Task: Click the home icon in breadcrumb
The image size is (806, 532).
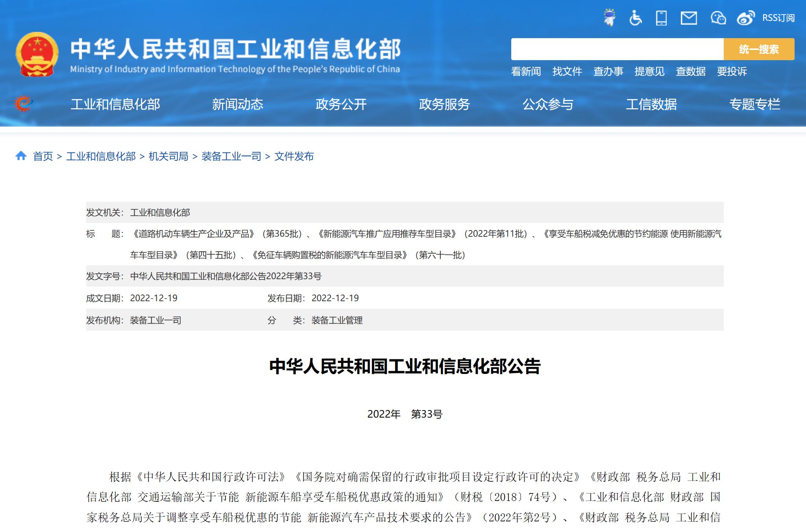Action: (x=21, y=156)
